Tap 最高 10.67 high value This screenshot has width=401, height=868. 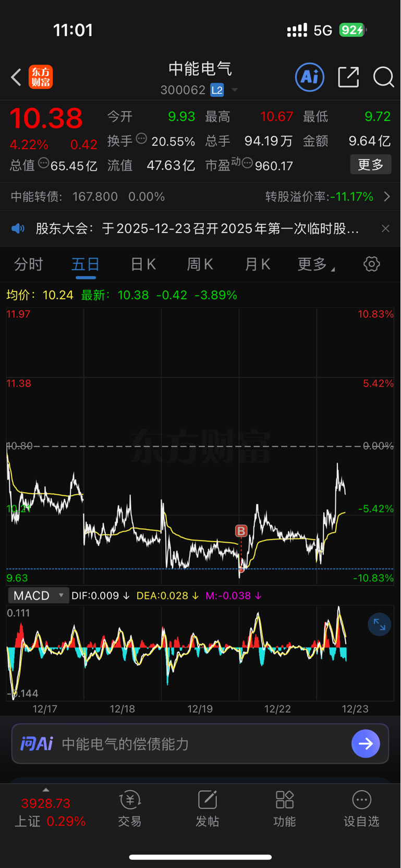tap(249, 116)
